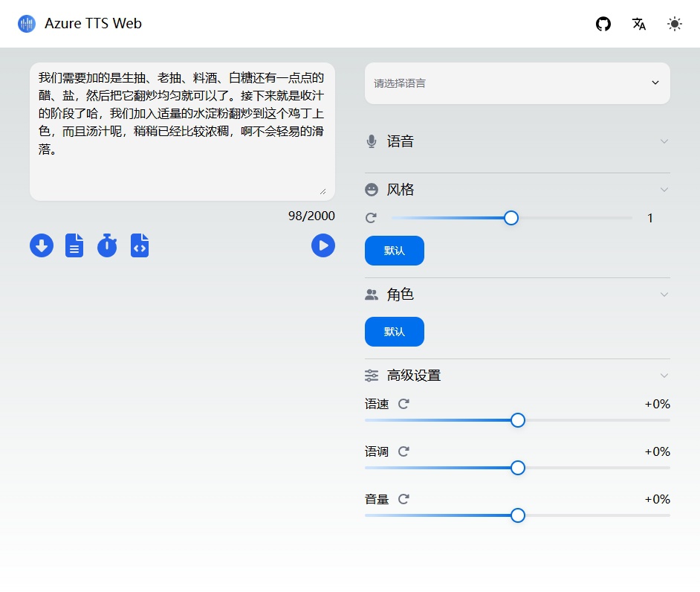Click the Azure TTS Web logo icon
Viewport: 700px width, 592px height.
26,23
